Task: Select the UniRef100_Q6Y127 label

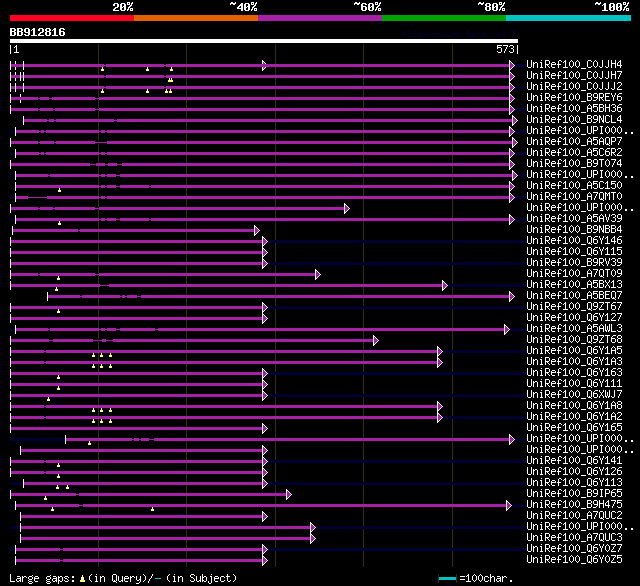Action: coord(574,318)
